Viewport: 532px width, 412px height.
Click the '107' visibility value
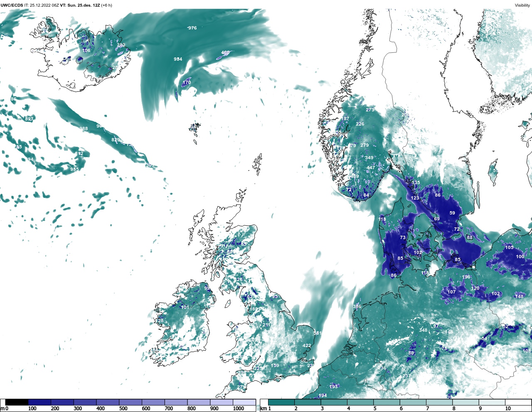click(452, 292)
